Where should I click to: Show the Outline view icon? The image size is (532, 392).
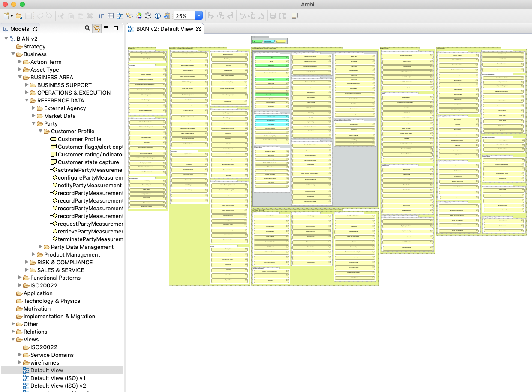(x=120, y=16)
